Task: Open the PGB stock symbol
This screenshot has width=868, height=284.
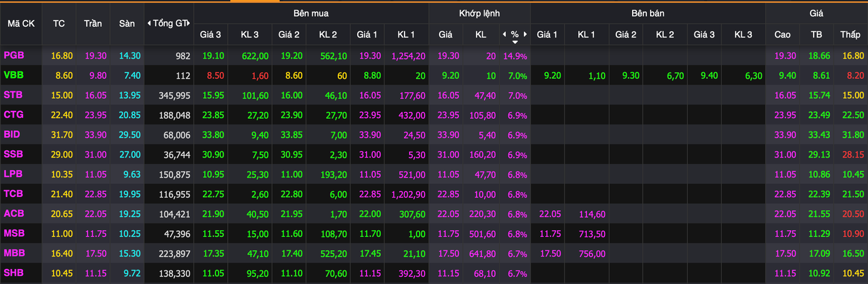Action: point(14,56)
